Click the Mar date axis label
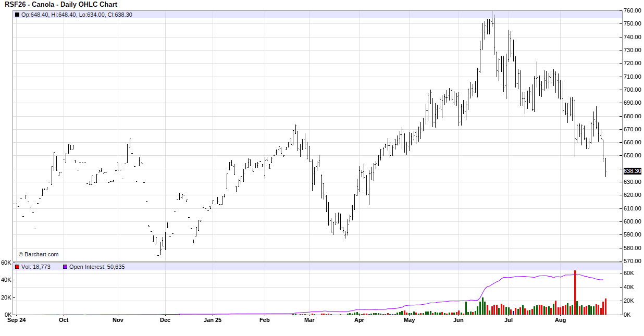 click(x=309, y=320)
